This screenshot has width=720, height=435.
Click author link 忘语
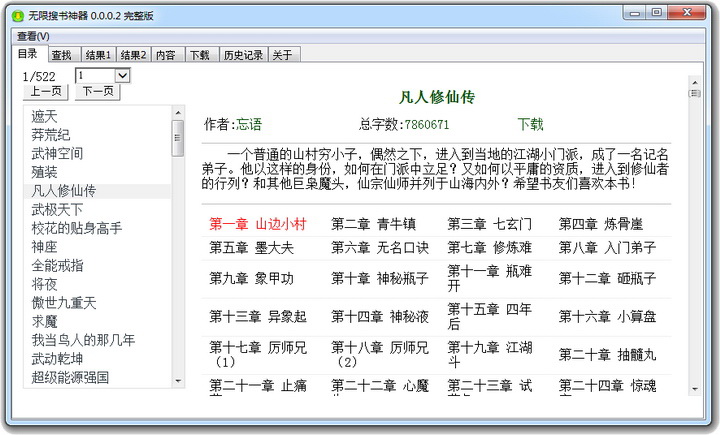click(249, 124)
